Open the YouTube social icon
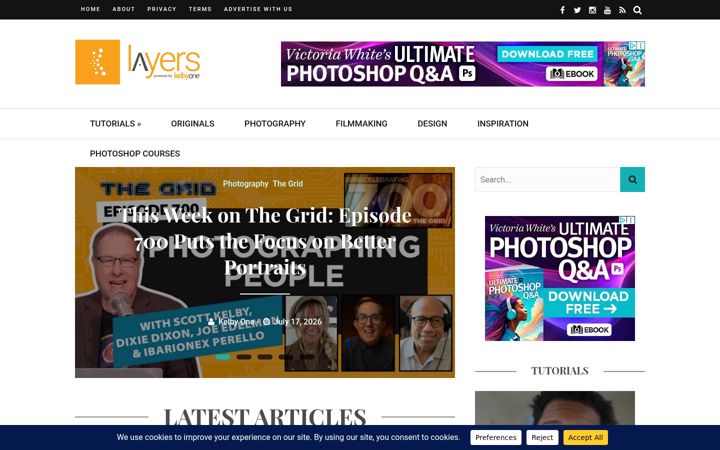The width and height of the screenshot is (720, 450). (x=607, y=10)
